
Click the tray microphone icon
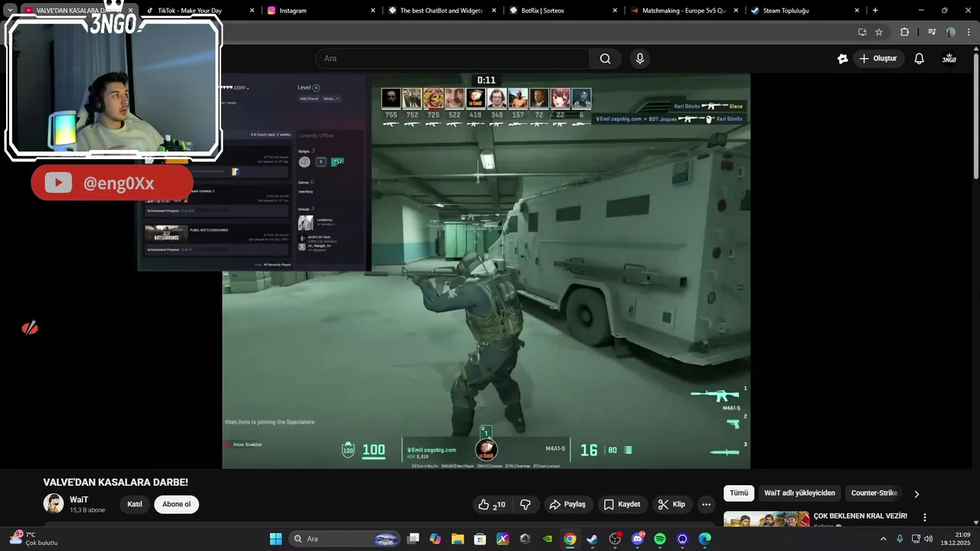(900, 539)
